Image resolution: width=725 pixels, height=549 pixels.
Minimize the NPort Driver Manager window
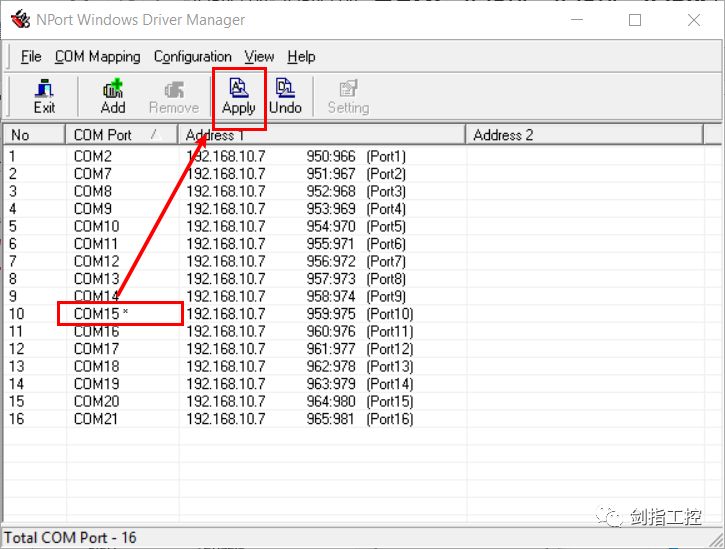pos(577,20)
